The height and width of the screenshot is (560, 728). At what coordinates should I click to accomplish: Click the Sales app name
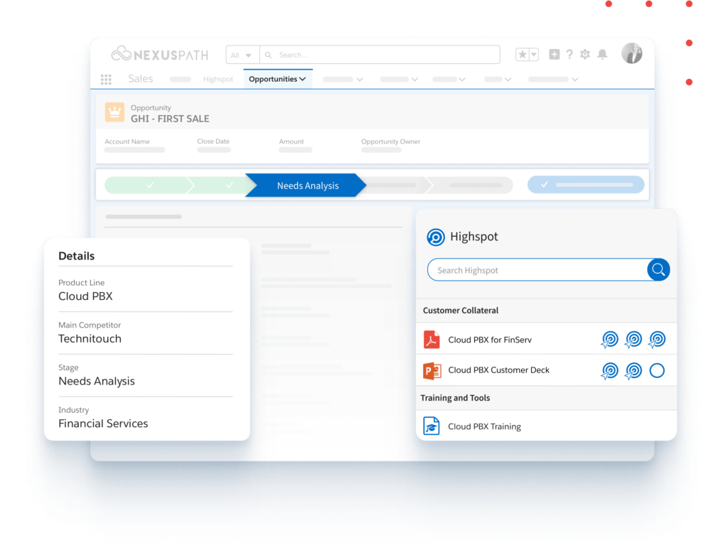(140, 78)
